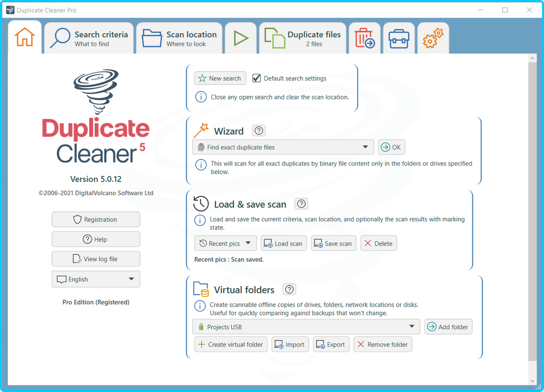Screen dimensions: 544x392
Task: Open settings with the orange gears icon
Action: [433, 39]
